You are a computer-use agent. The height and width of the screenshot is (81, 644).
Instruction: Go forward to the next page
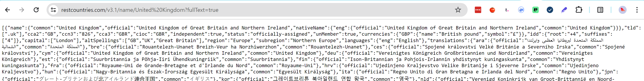22,10
